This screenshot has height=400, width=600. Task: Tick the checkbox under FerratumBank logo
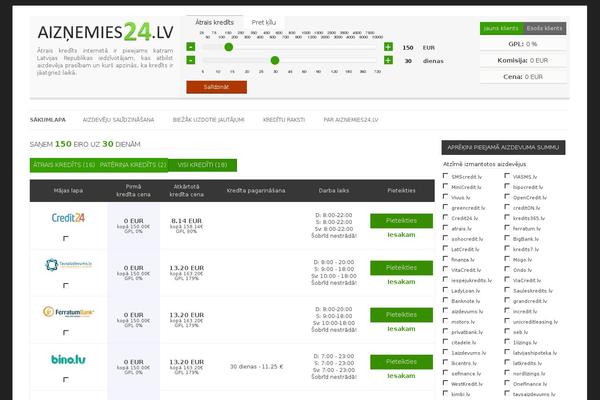click(x=65, y=333)
